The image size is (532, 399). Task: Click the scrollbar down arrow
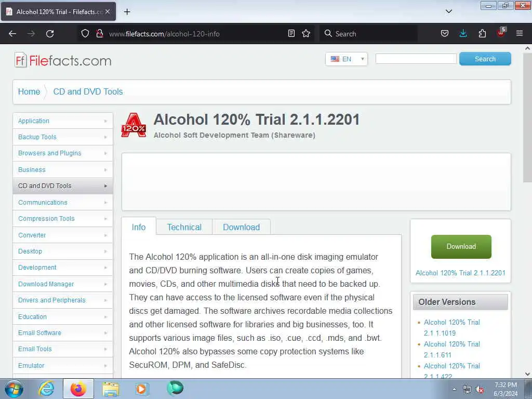pyautogui.click(x=527, y=374)
